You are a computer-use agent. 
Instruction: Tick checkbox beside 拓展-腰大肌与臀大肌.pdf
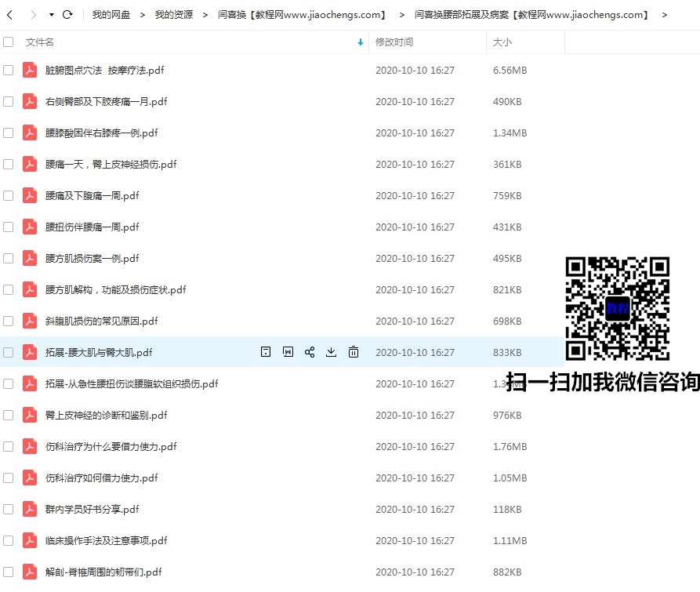pos(8,352)
